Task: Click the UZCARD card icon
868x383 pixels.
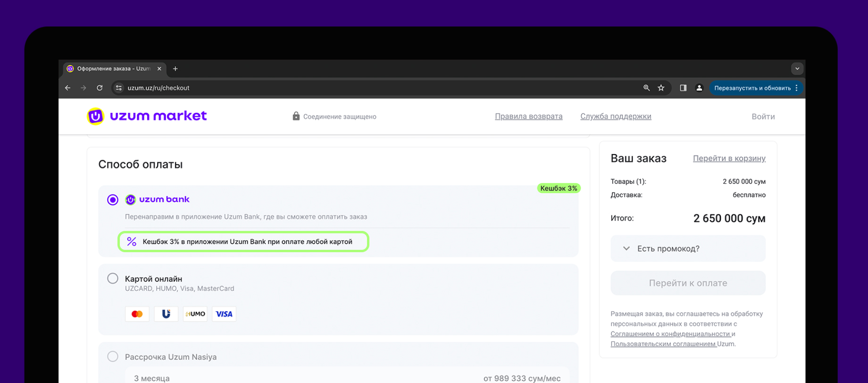Action: [x=166, y=314]
